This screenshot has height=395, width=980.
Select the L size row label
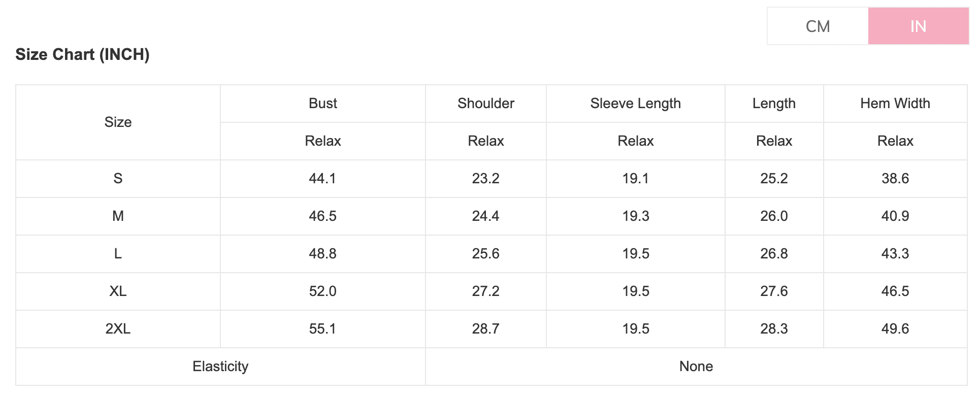coord(118,254)
